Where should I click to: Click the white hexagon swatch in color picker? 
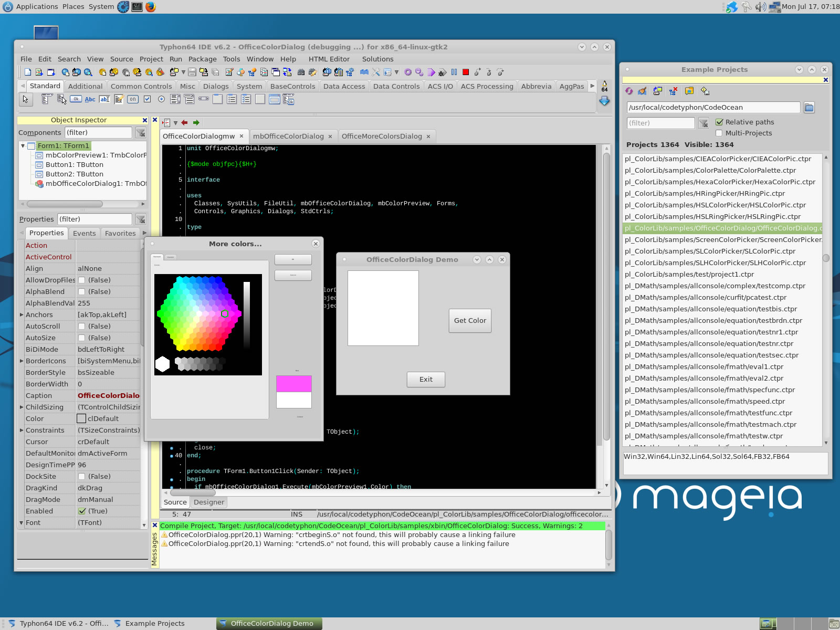(163, 364)
